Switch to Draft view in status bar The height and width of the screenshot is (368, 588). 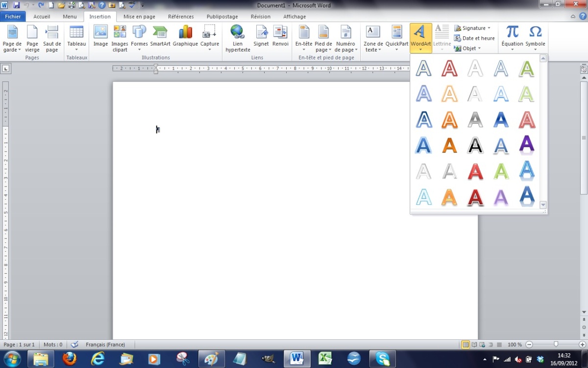499,344
